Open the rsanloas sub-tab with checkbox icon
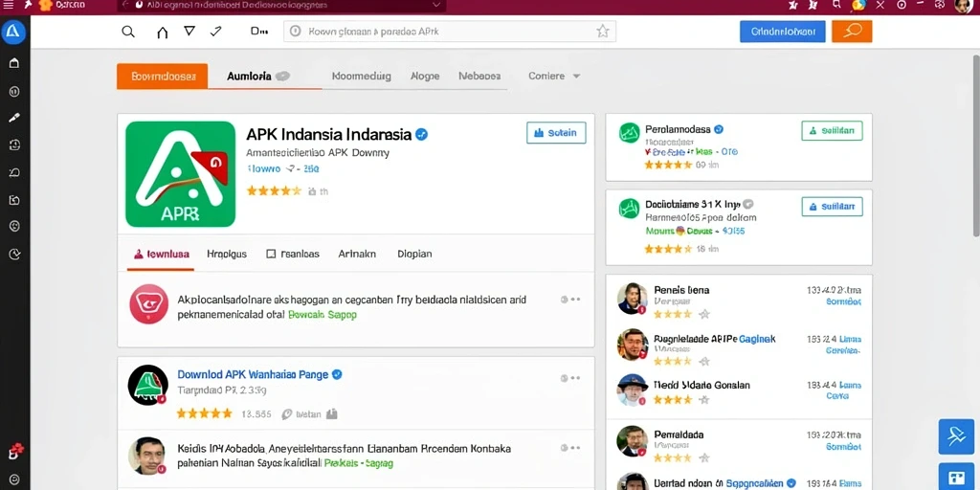Viewport: 980px width, 490px height. click(293, 254)
